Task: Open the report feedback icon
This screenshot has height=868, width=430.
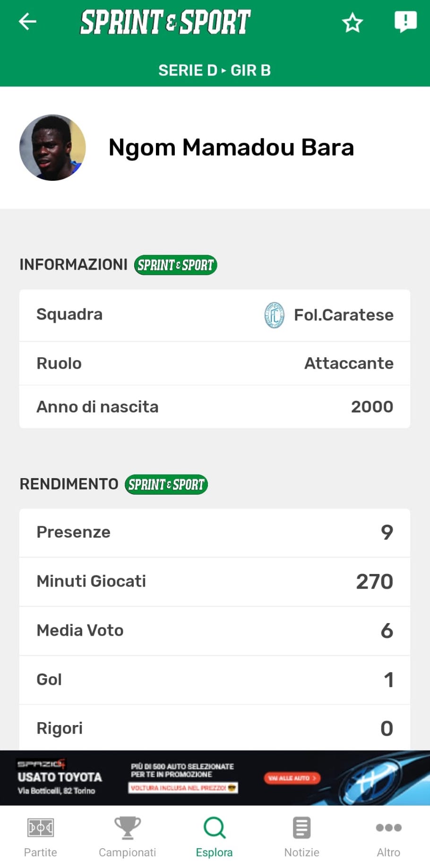Action: coord(405,22)
